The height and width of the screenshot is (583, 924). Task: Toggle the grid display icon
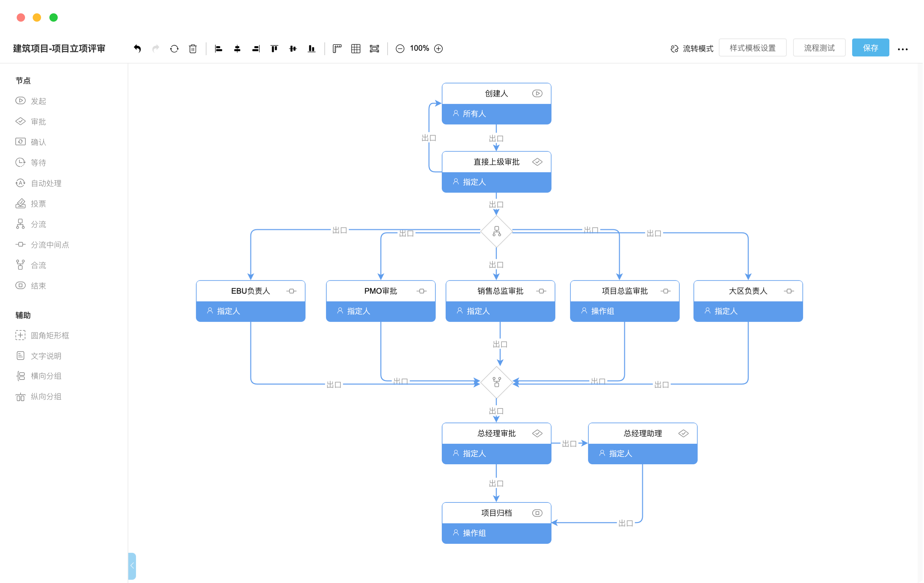click(x=355, y=49)
